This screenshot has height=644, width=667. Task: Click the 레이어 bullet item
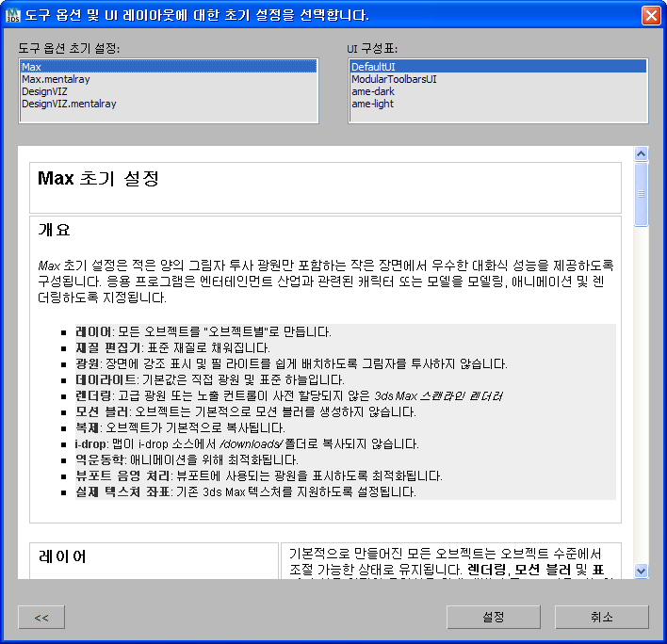(x=203, y=331)
